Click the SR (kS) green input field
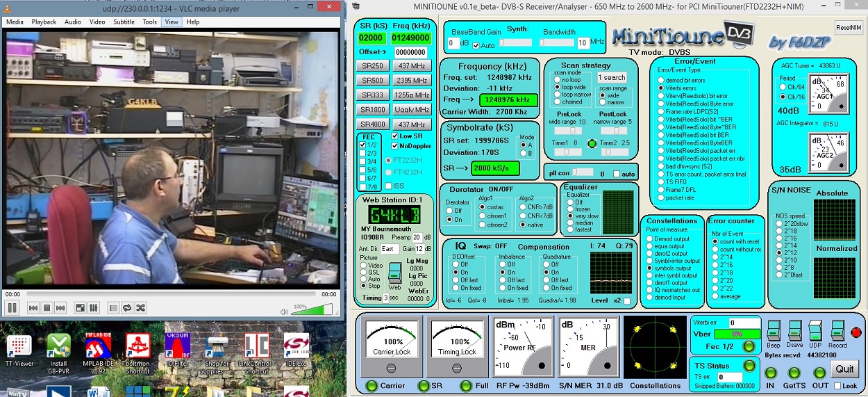Image resolution: width=868 pixels, height=397 pixels. click(x=372, y=37)
